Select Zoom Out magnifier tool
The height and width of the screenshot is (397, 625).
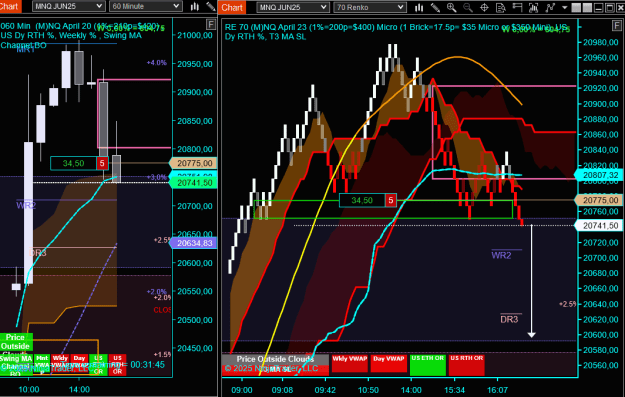pyautogui.click(x=468, y=7)
